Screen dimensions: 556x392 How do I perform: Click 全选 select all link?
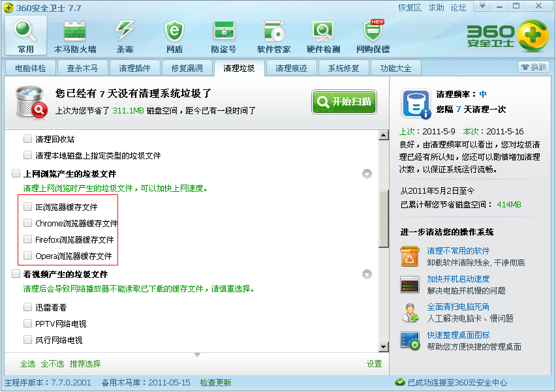(27, 364)
